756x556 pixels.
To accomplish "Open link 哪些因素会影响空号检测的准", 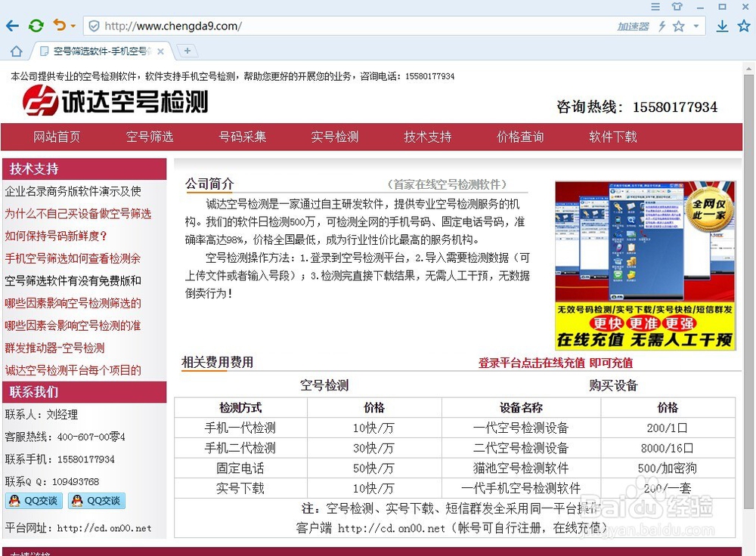I will [x=73, y=326].
